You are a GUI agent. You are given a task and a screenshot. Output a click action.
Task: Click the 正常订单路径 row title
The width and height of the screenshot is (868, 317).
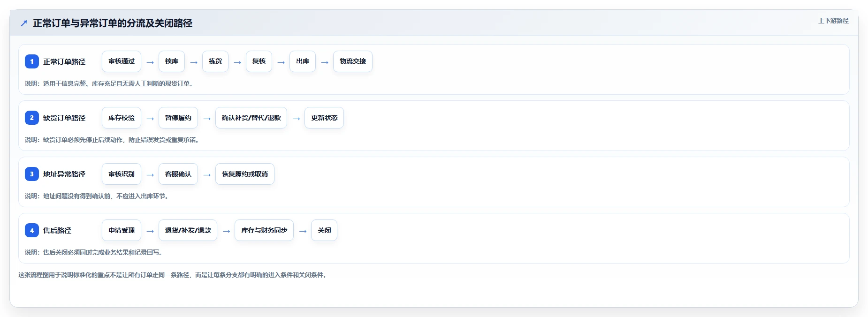[64, 61]
